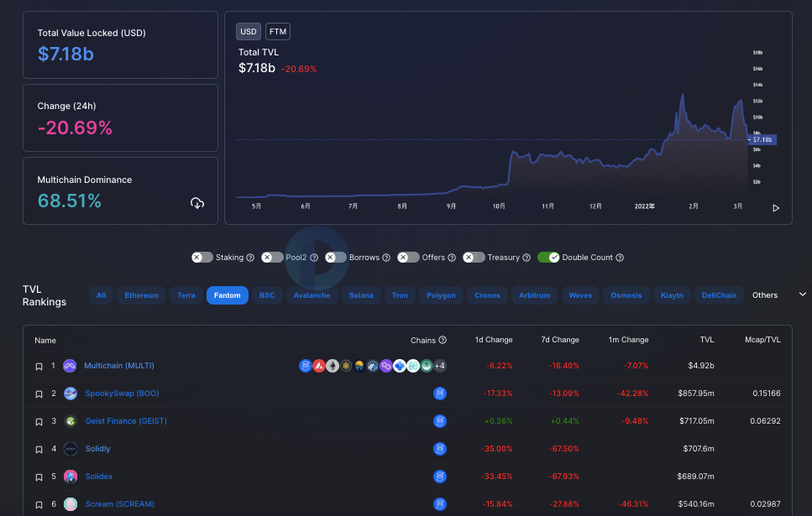Click the download icon in Multichain Dominance card

pos(197,203)
